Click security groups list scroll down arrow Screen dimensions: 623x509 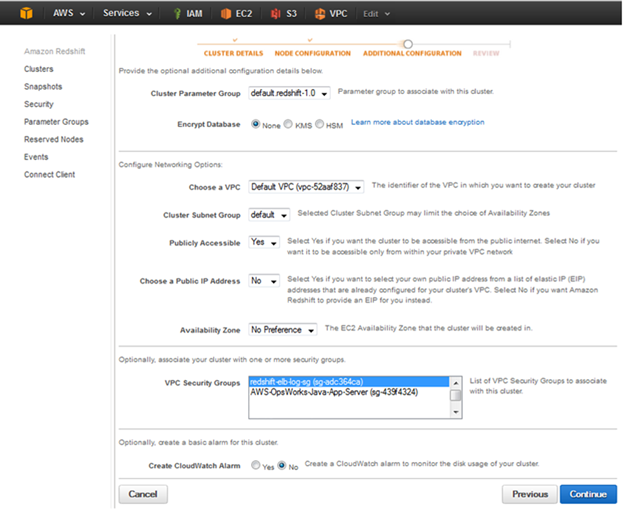tap(456, 412)
